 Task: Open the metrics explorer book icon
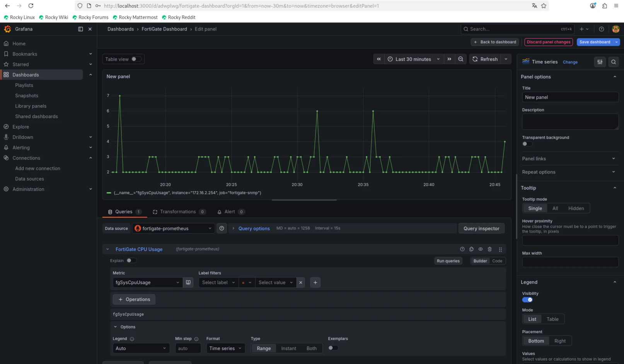click(188, 282)
